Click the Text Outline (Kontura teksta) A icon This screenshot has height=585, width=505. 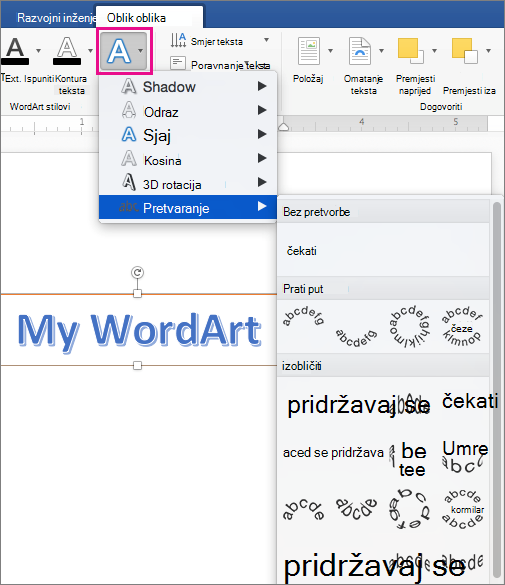(x=67, y=50)
